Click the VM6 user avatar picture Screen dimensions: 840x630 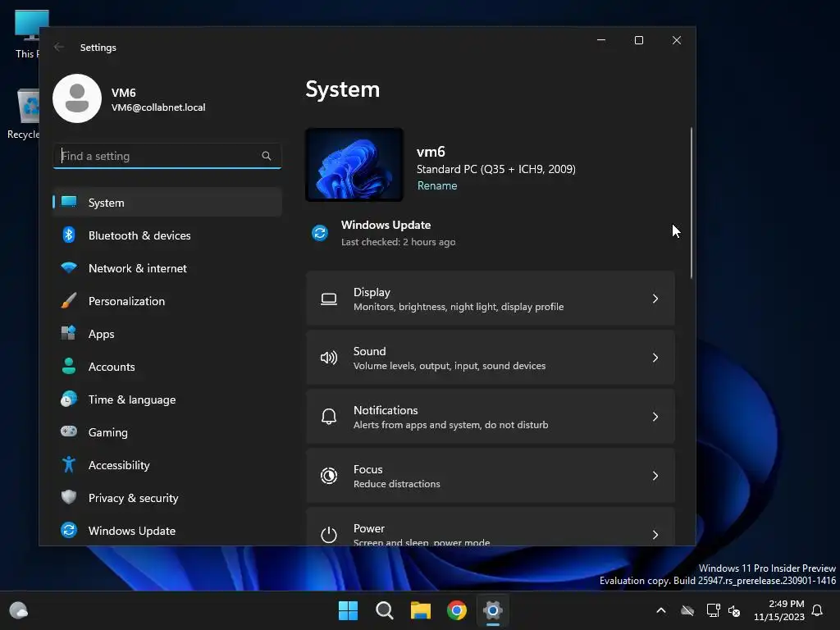[x=77, y=98]
